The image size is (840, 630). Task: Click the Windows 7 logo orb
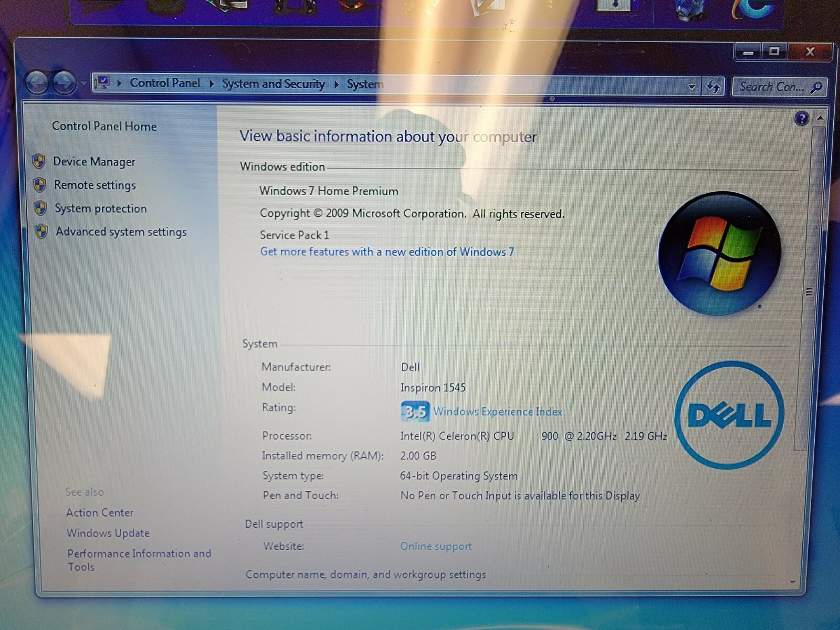click(x=719, y=253)
